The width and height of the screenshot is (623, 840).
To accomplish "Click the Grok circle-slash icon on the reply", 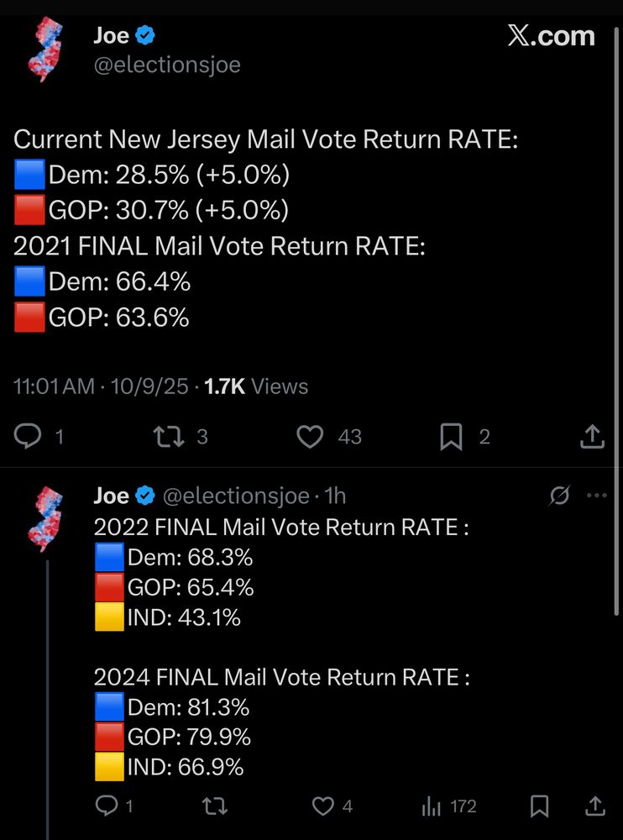I will click(x=559, y=496).
